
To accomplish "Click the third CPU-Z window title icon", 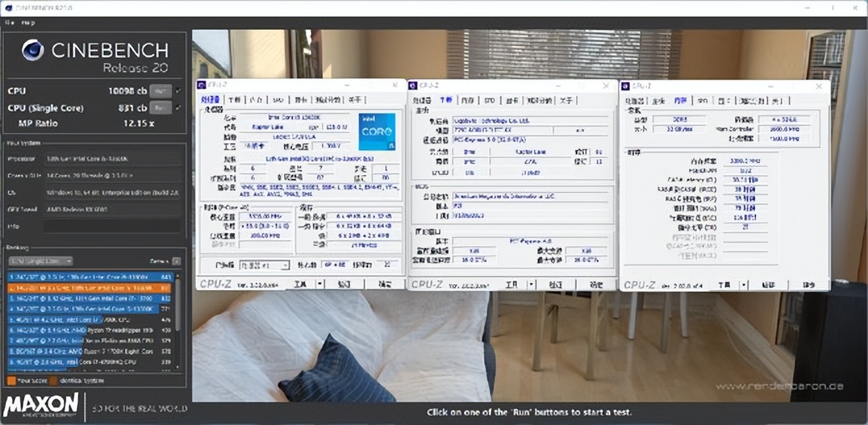I will [x=625, y=86].
